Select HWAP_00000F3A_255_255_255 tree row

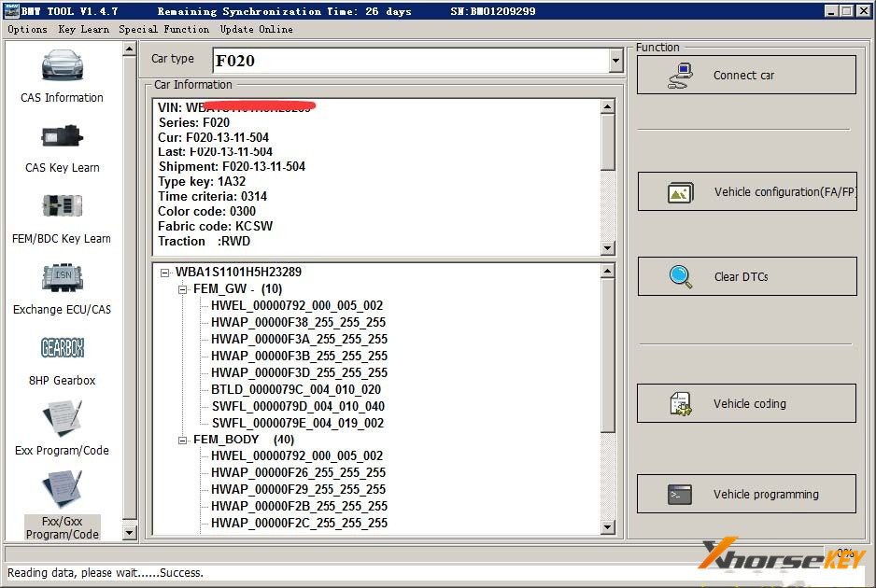click(299, 339)
